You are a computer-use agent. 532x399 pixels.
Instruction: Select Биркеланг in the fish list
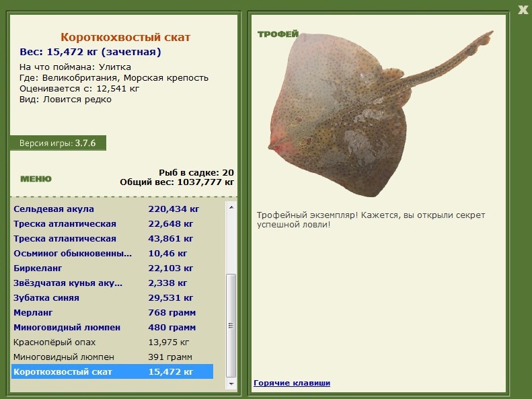40,268
